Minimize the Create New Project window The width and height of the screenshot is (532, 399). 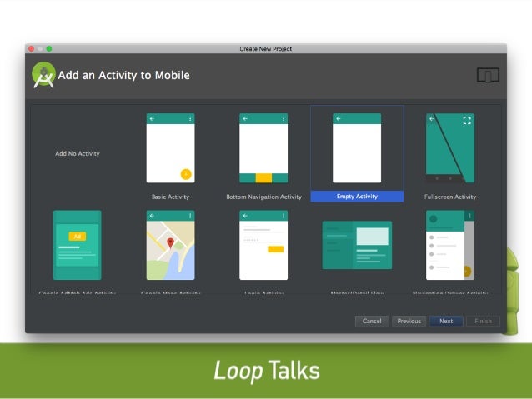coord(40,49)
